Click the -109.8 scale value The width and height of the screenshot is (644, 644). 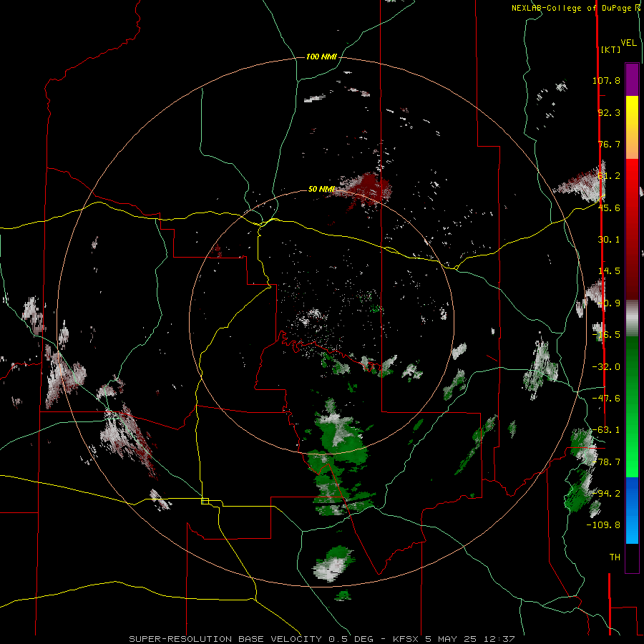click(x=603, y=525)
